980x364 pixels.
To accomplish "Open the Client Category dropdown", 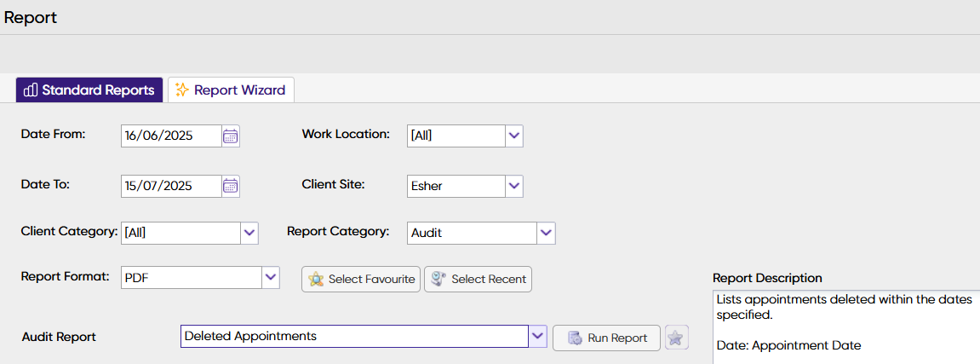I will point(249,232).
